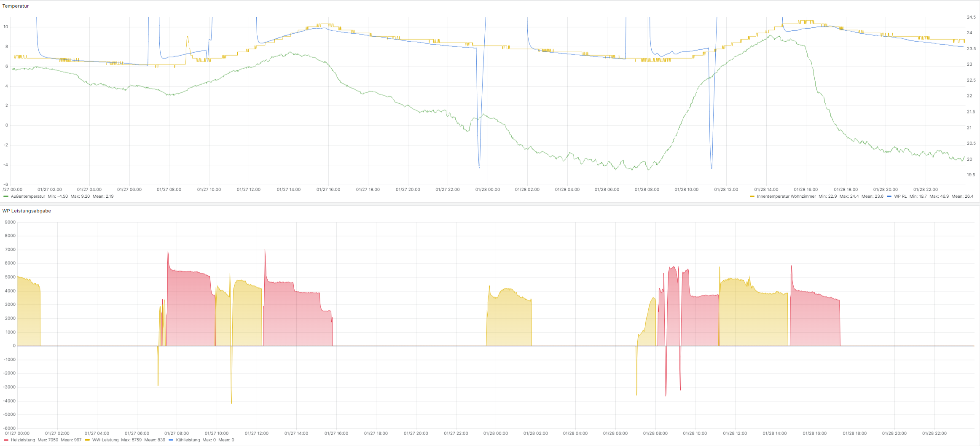Isolate the WP RL series in legend
The height and width of the screenshot is (446, 980).
[900, 196]
